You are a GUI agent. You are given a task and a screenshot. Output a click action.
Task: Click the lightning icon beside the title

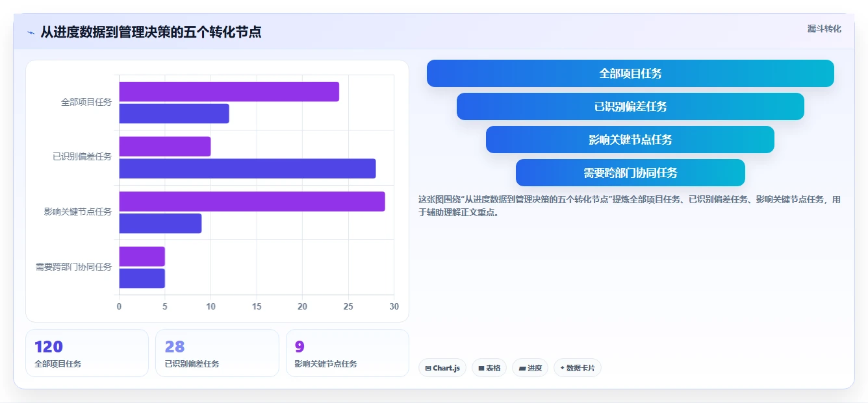(x=31, y=32)
